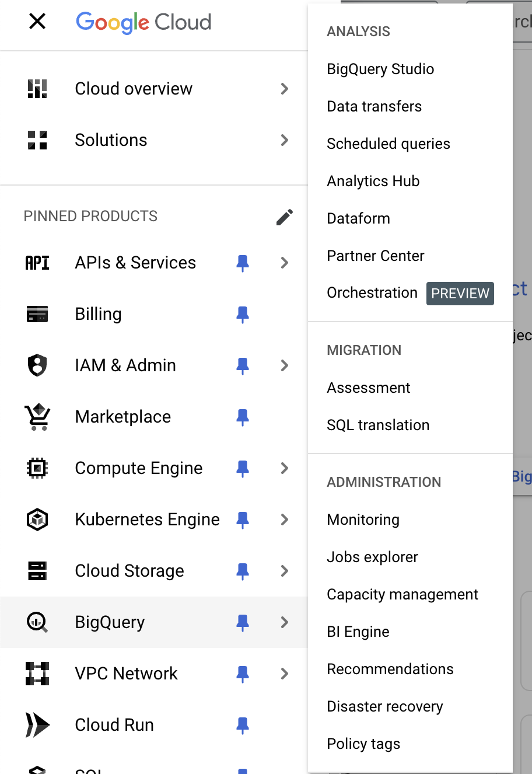Open the Cloud Run label
532x774 pixels.
pos(114,725)
